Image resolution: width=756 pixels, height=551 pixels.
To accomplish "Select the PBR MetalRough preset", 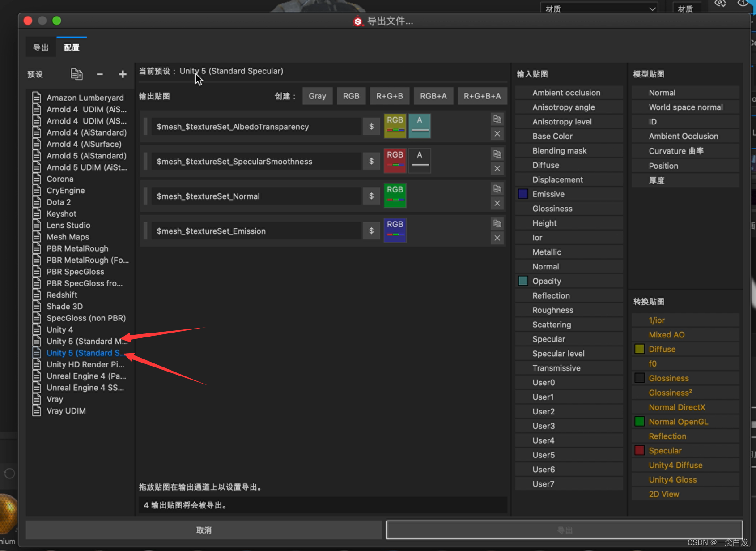I will click(80, 248).
